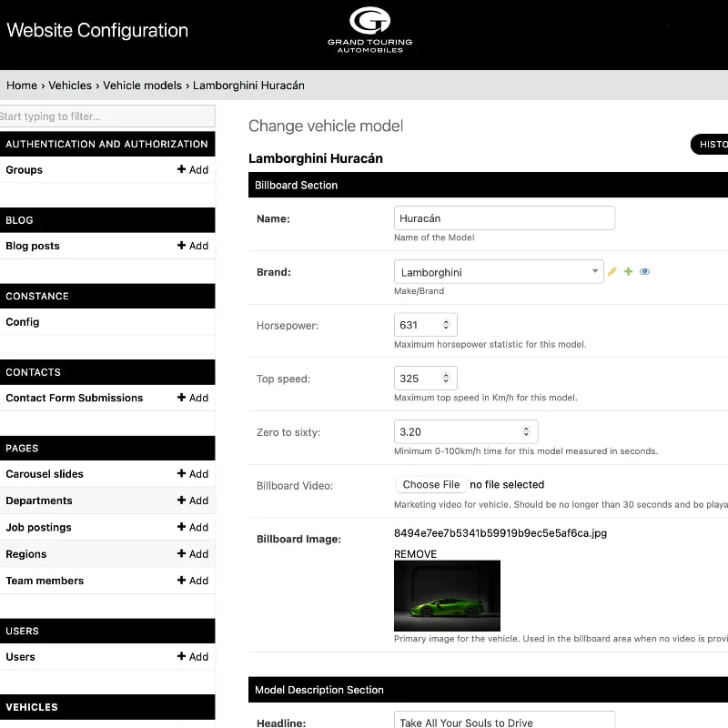Click the Users section header

[107, 631]
